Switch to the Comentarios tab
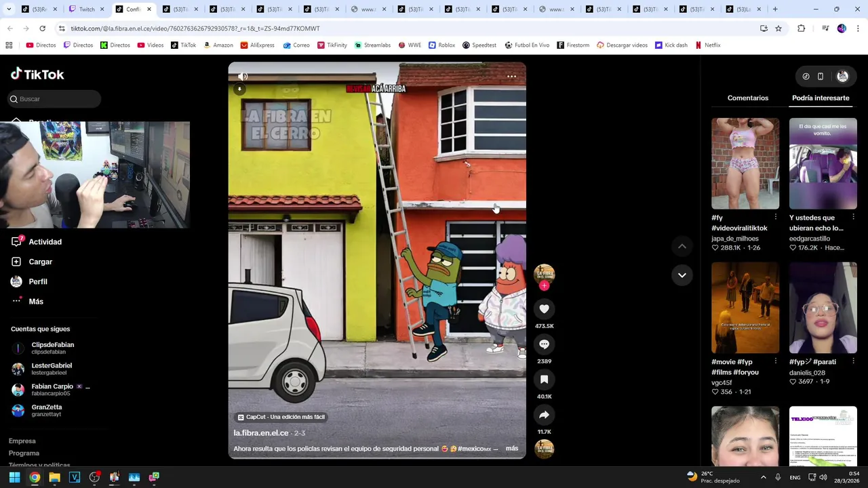Image resolution: width=868 pixels, height=488 pixels. [x=748, y=98]
